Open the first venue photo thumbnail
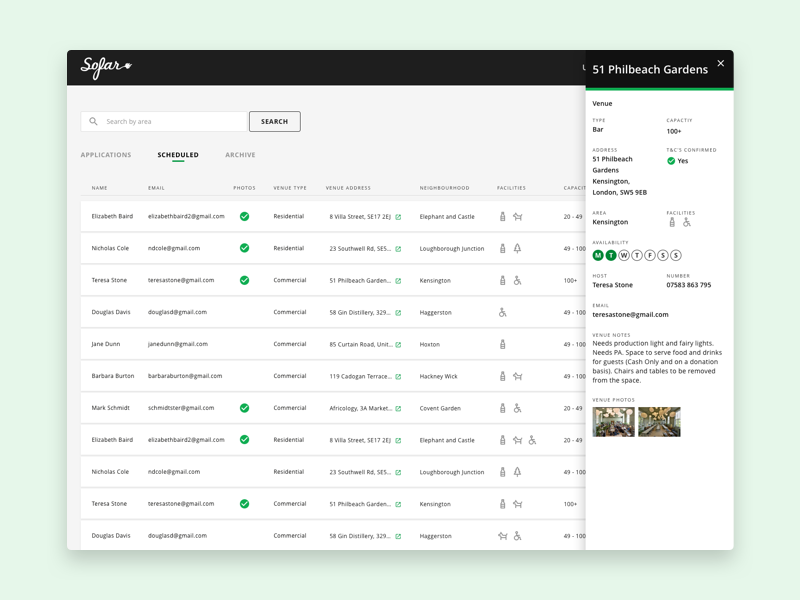Screen dimensions: 800x600 coord(613,421)
